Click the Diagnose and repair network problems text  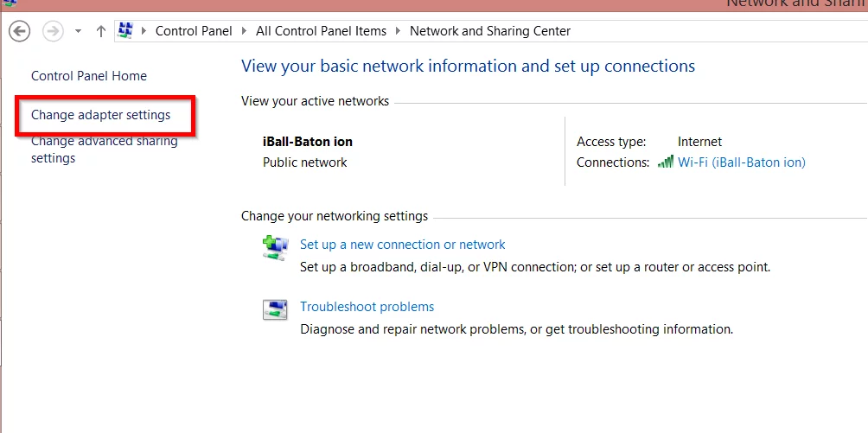516,329
